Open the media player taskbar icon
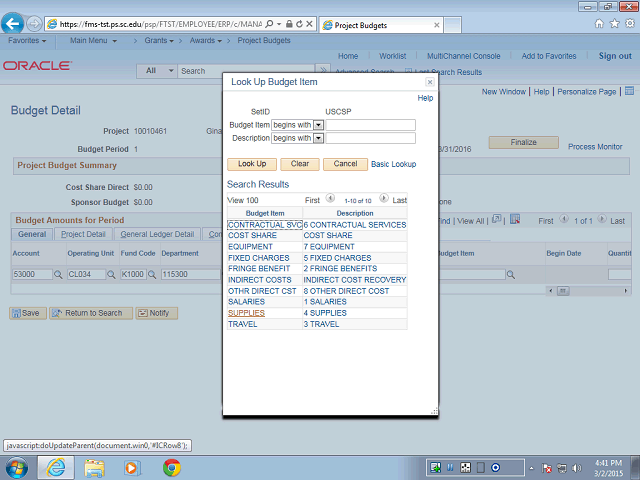 132,468
